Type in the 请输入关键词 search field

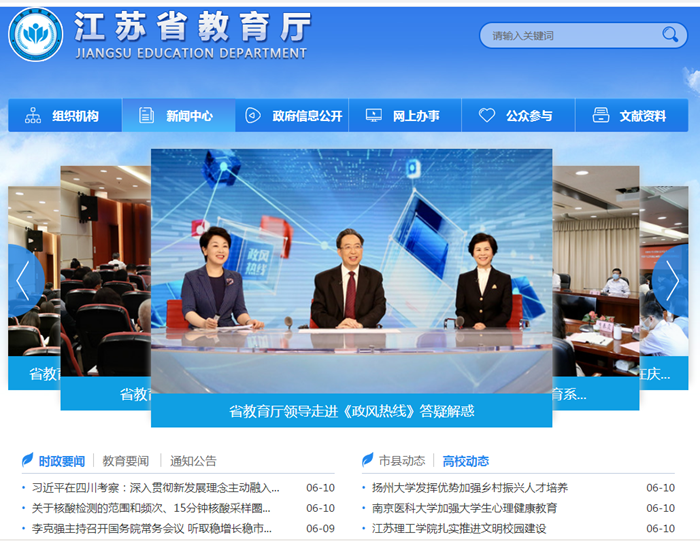click(570, 36)
